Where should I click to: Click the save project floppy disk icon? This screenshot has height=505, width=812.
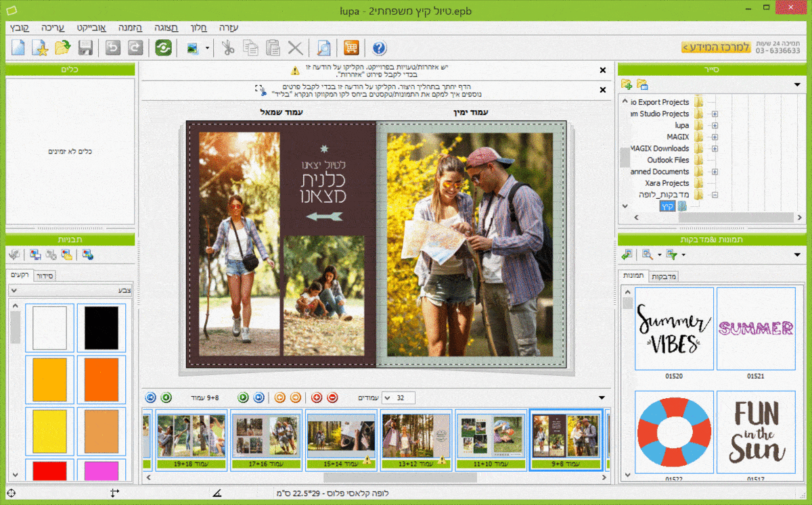point(85,48)
